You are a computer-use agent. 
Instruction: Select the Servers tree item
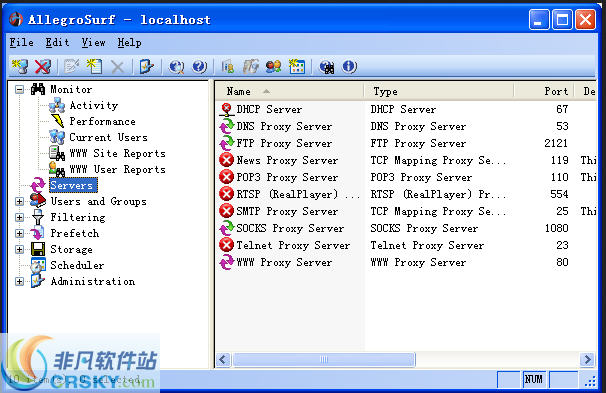tap(72, 185)
